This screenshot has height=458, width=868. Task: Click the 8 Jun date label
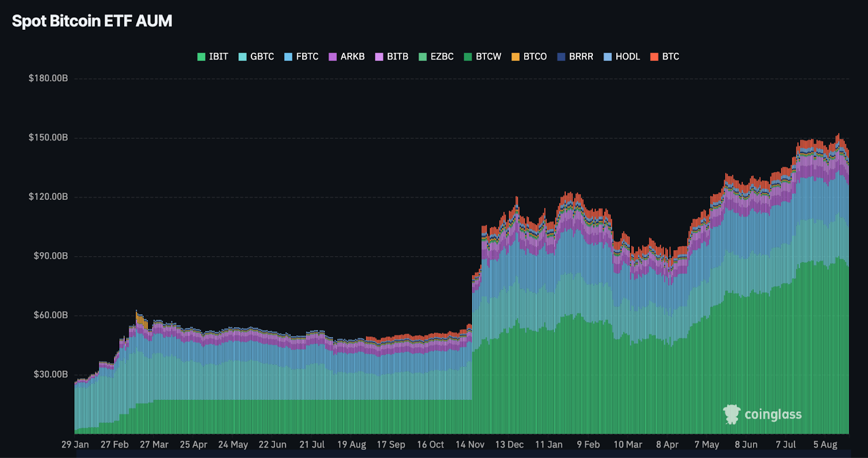(746, 444)
